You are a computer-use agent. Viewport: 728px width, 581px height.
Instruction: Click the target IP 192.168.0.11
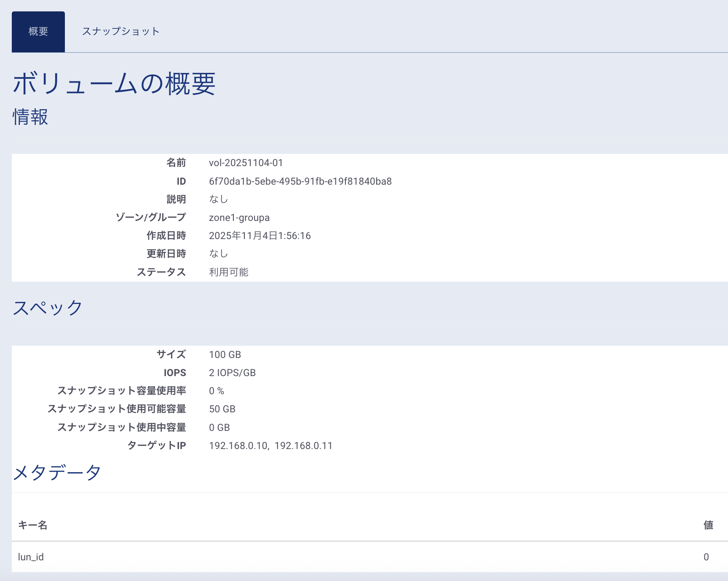[303, 446]
